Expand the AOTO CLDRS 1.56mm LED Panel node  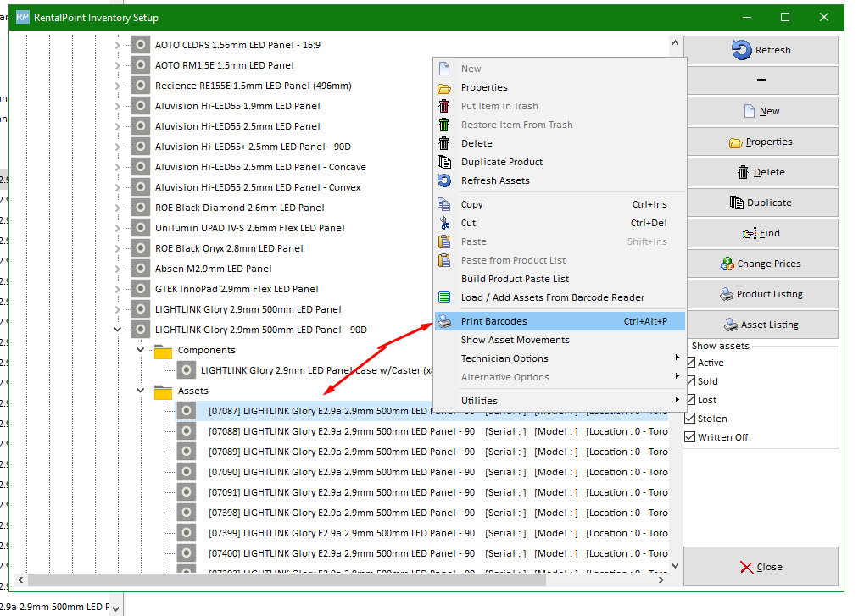[117, 45]
